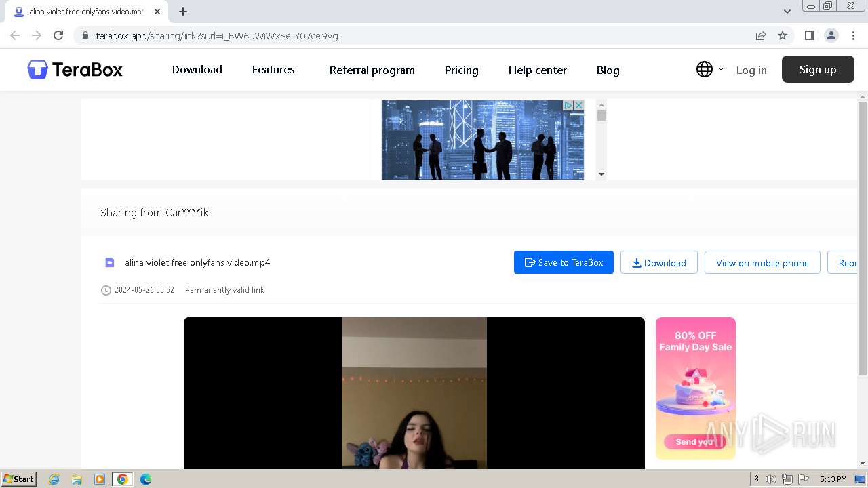Open the Chrome profile avatar
Image resolution: width=868 pixels, height=488 pixels.
point(831,35)
